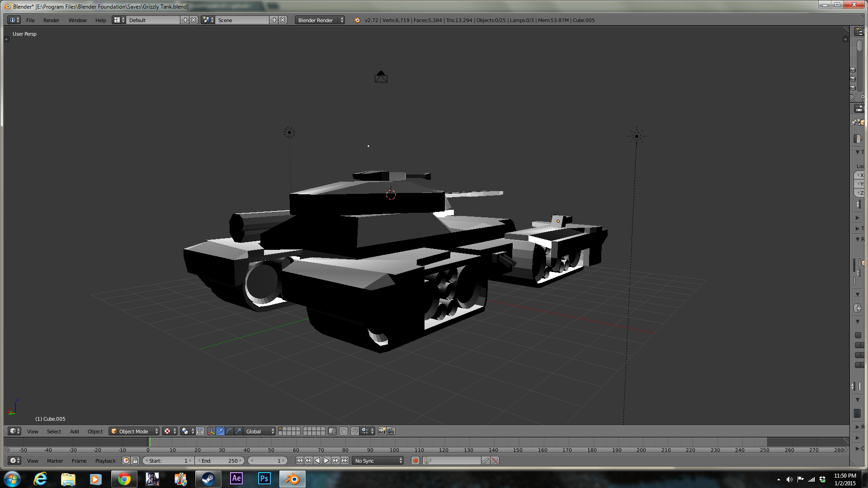This screenshot has width=868, height=488.
Task: Add a new scene
Action: pyautogui.click(x=274, y=20)
